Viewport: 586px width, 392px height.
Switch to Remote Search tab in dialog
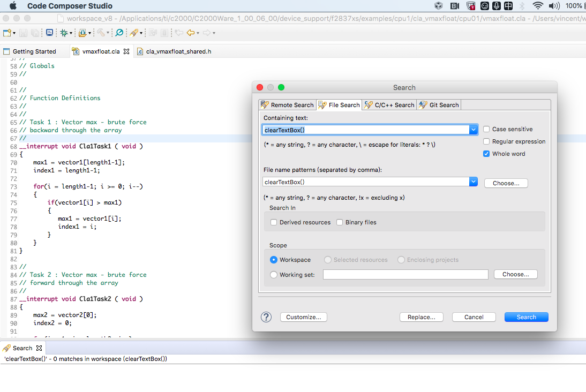tap(288, 105)
